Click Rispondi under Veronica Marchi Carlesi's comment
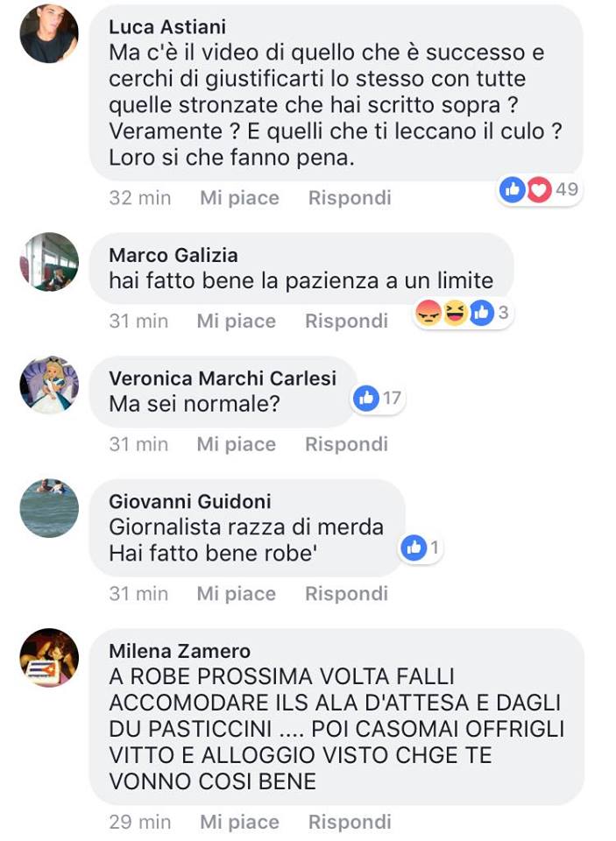 click(x=347, y=445)
